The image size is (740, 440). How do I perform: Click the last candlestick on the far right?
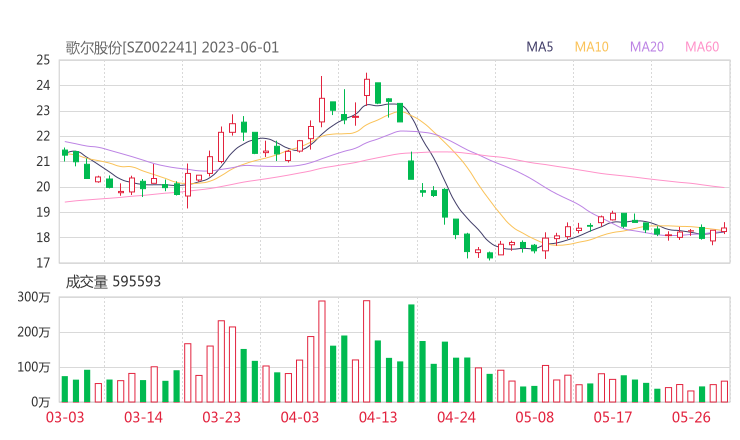724,229
